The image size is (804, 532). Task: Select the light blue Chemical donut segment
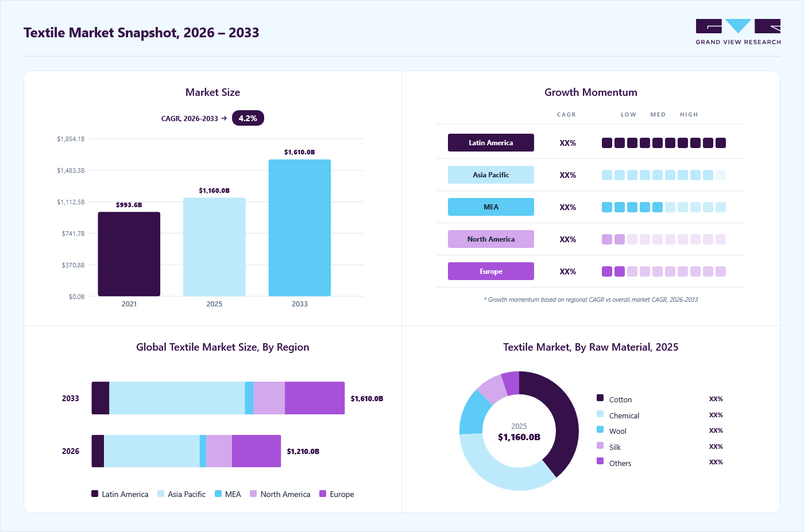(x=498, y=476)
